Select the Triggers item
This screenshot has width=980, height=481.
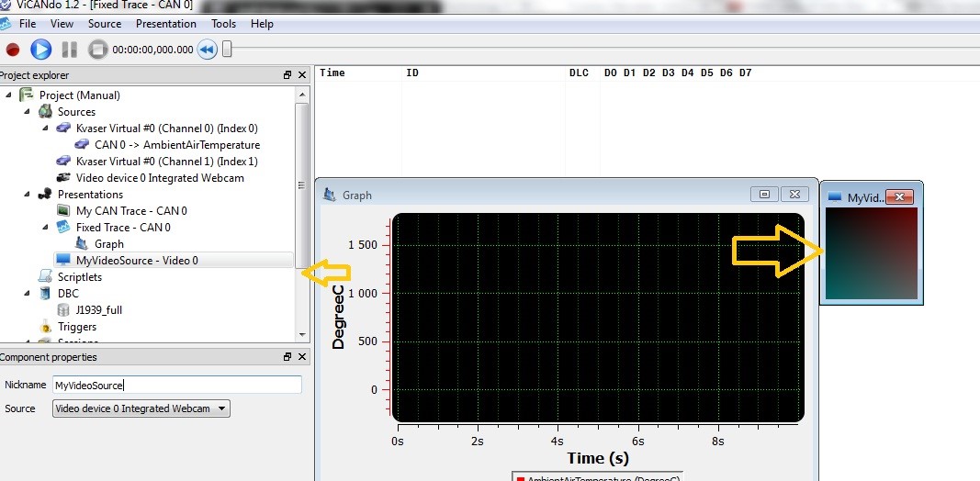click(x=77, y=326)
